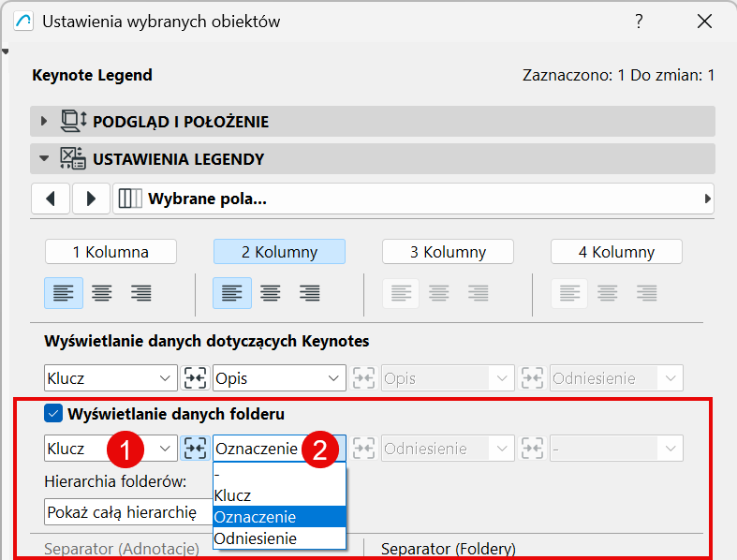Open the Pokaż całą hierarchię field
This screenshot has width=737, height=560.
coord(129,512)
